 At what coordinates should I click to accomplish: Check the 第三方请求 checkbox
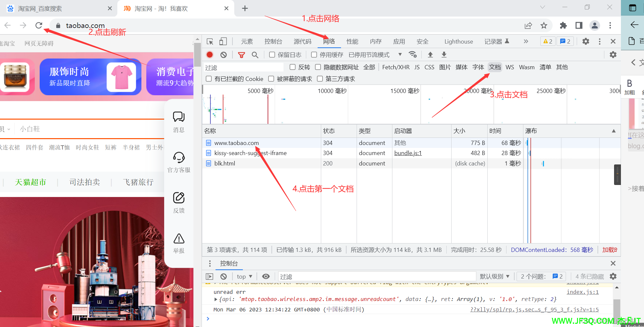(x=320, y=79)
